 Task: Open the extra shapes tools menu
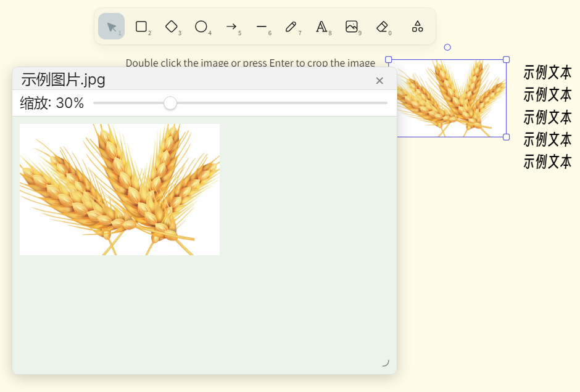coord(418,27)
